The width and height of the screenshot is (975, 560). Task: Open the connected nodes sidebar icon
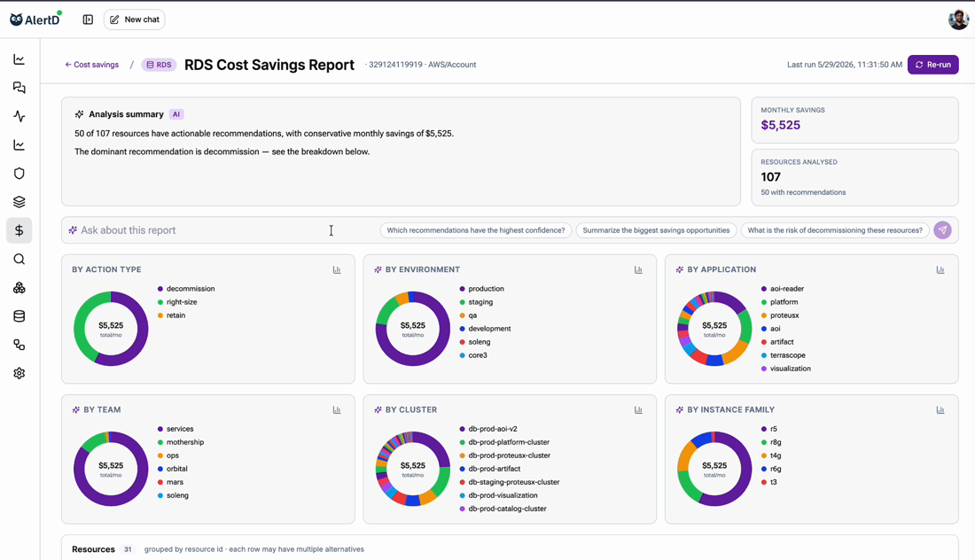tap(19, 345)
